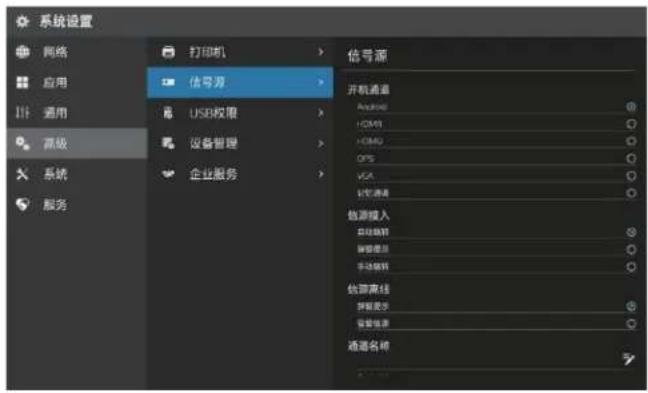648x393 pixels.
Task: Open the 企业服务 entry label
Action: click(213, 174)
